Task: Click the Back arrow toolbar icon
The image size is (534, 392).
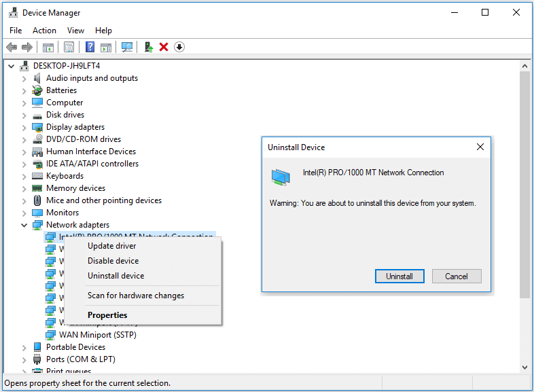Action: [x=12, y=47]
